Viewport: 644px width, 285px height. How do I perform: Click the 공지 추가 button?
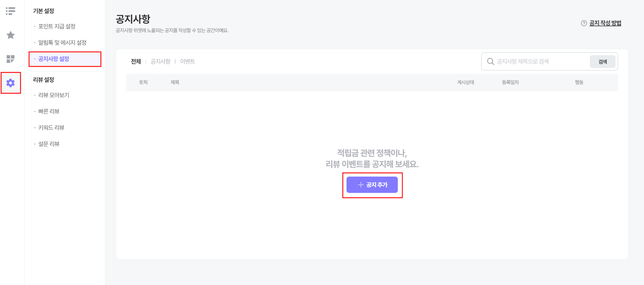(372, 185)
